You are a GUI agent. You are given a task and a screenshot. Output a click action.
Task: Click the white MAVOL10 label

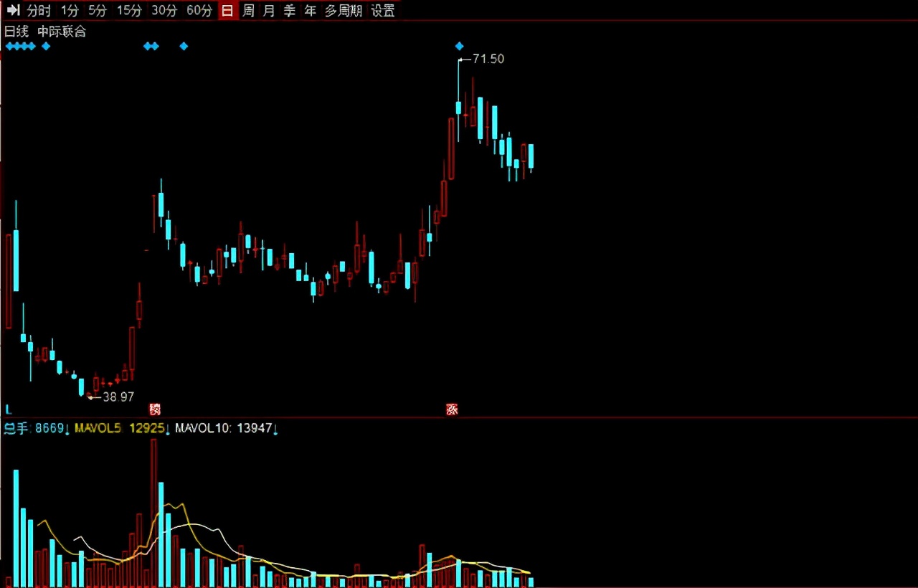[x=204, y=428]
